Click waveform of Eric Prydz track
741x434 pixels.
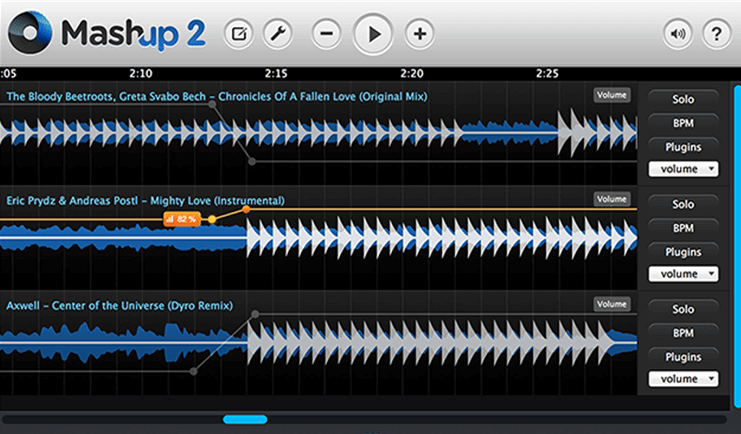(319, 238)
